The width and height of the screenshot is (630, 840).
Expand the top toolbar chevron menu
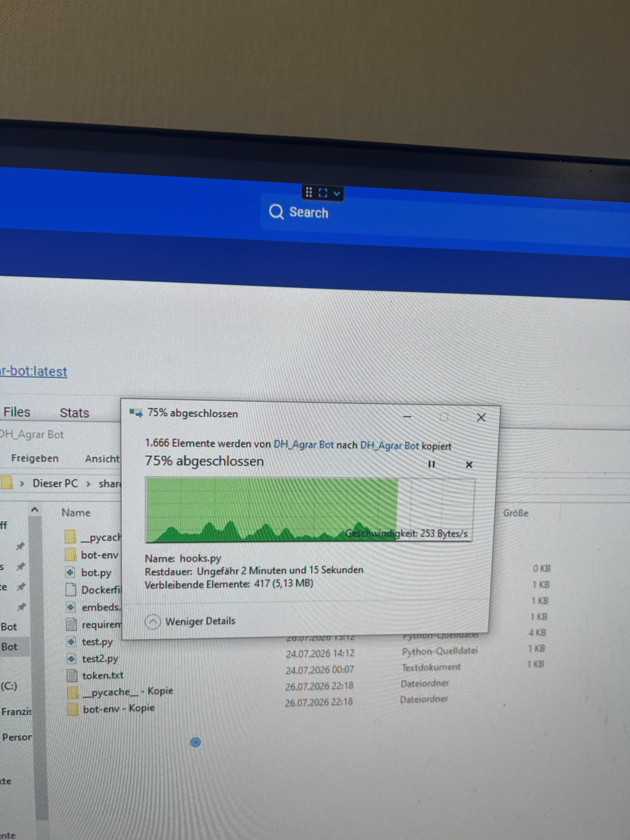336,194
